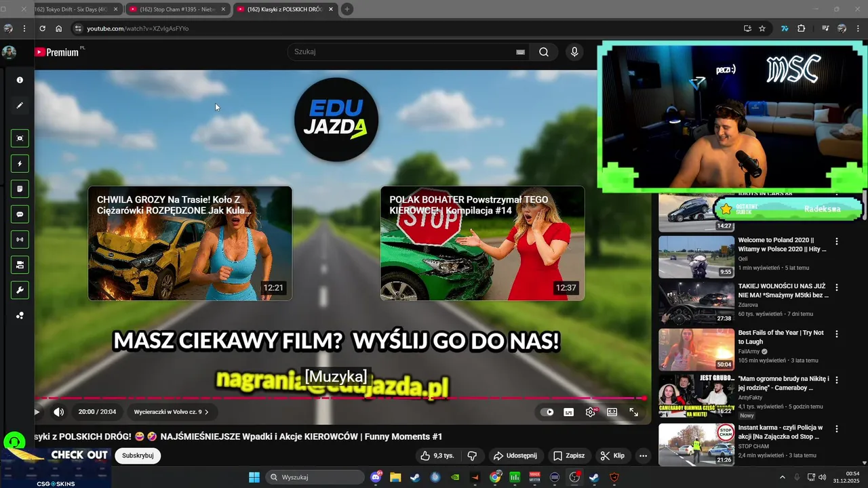Bookmark this page with the star icon
Screen dimensions: 868x488
tap(762, 28)
